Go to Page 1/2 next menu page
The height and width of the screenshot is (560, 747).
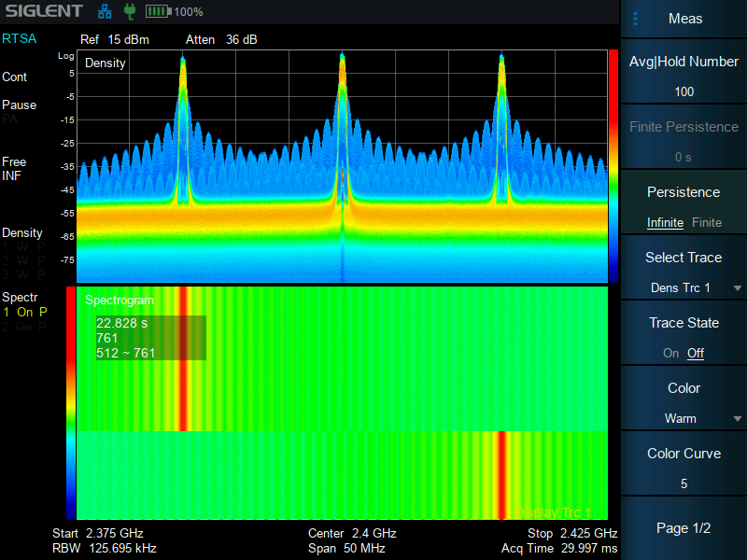[684, 528]
